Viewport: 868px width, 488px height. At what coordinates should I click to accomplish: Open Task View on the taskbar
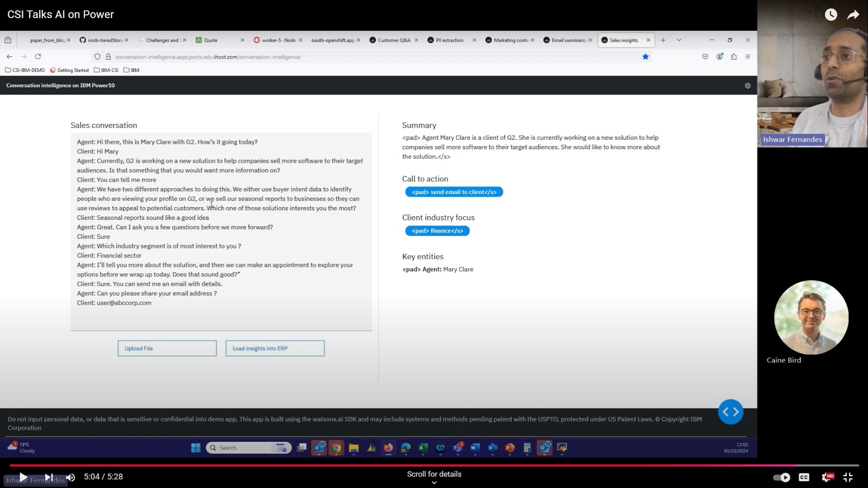click(x=302, y=448)
